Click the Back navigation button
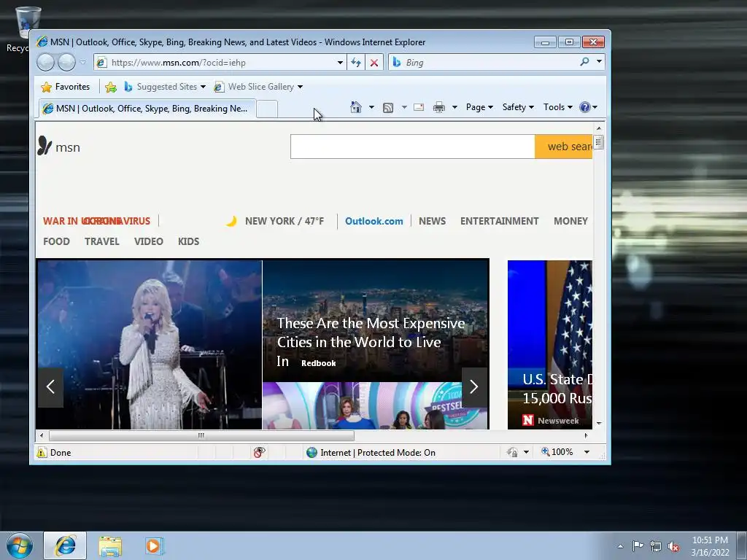This screenshot has height=560, width=747. pos(46,63)
